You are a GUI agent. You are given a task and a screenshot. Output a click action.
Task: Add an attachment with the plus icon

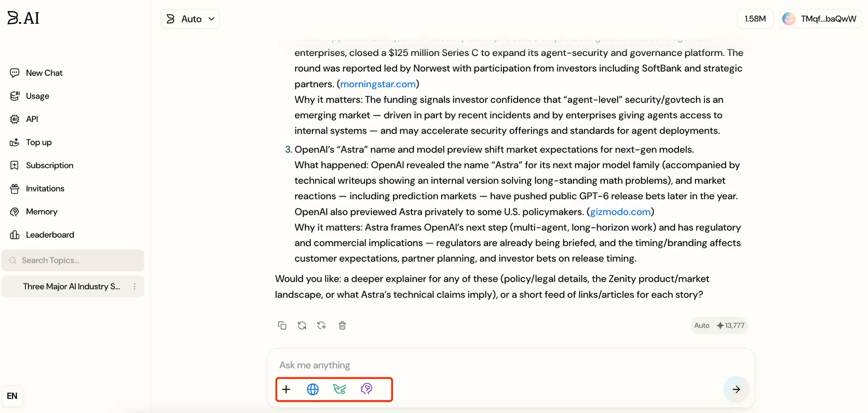[287, 389]
